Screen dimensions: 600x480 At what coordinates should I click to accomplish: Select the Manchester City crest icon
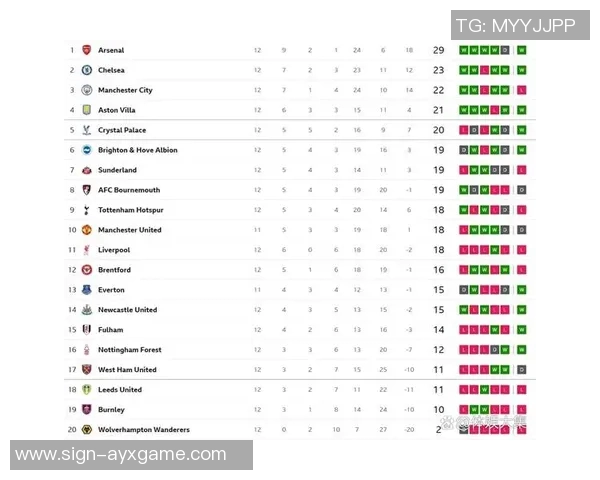coord(87,90)
